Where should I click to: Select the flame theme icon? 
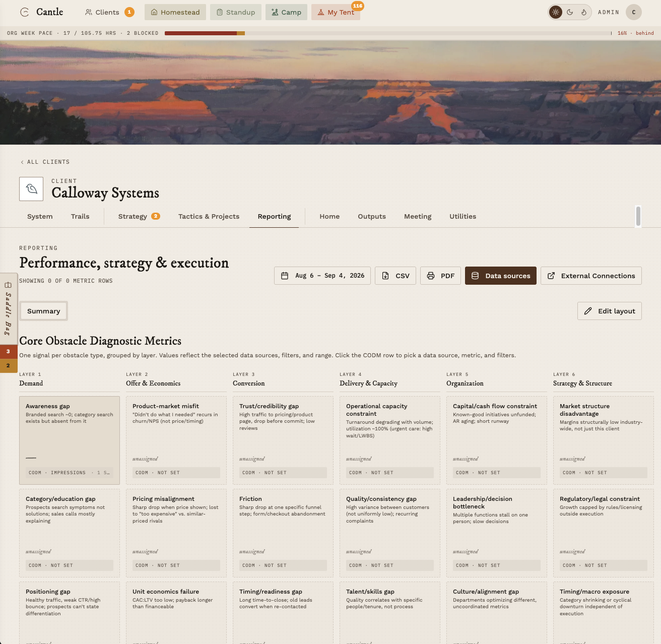click(584, 12)
